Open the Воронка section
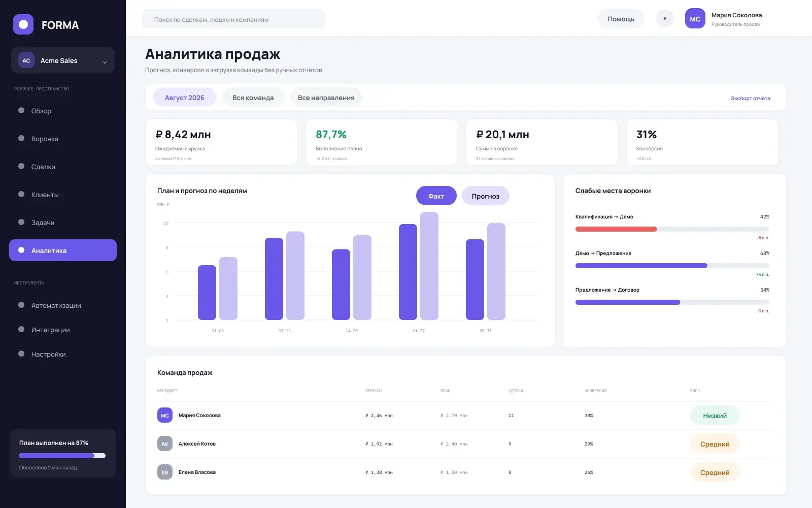The image size is (812, 508). pos(63,139)
